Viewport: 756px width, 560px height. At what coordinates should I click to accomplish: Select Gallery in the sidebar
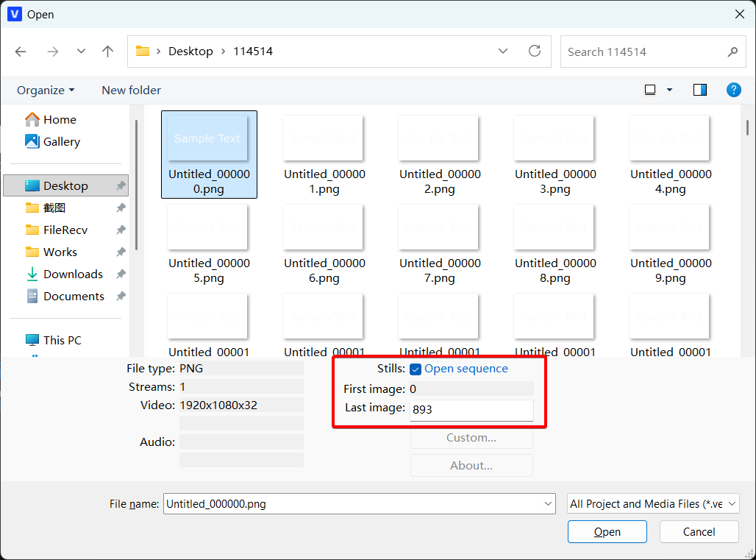pos(59,141)
